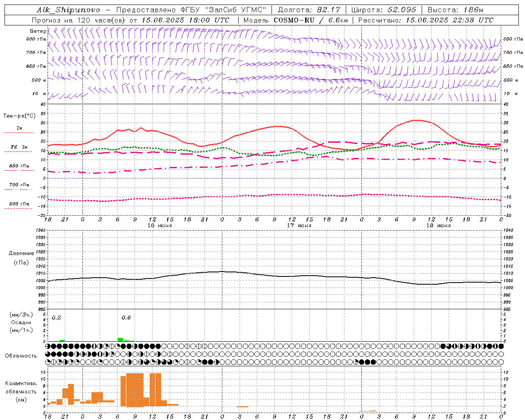525x420 pixels.
Task: Click the small orange bar near 17 июня 3h
Action: click(x=242, y=406)
